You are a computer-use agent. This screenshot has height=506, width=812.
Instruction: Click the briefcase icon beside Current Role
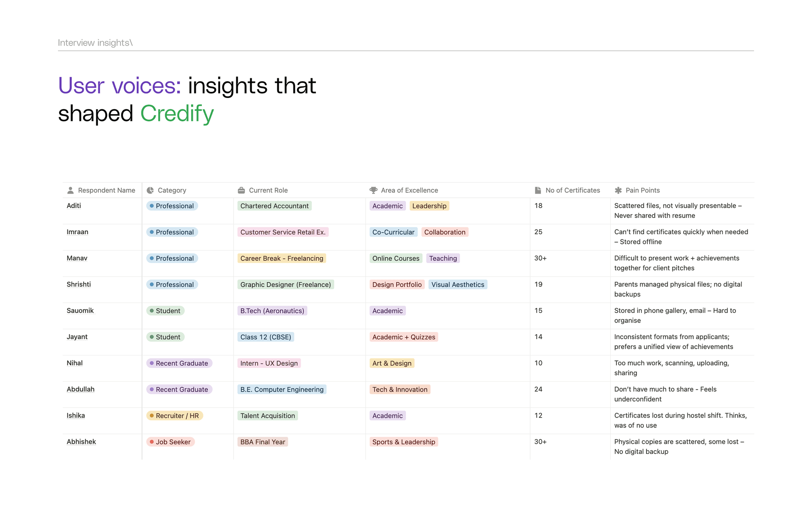click(x=241, y=191)
